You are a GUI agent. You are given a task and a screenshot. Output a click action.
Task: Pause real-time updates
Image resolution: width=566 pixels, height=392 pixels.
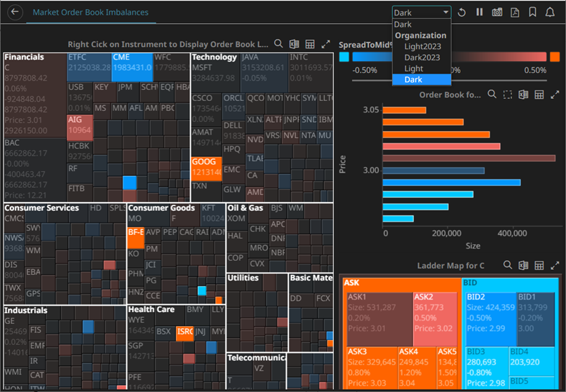pos(479,13)
